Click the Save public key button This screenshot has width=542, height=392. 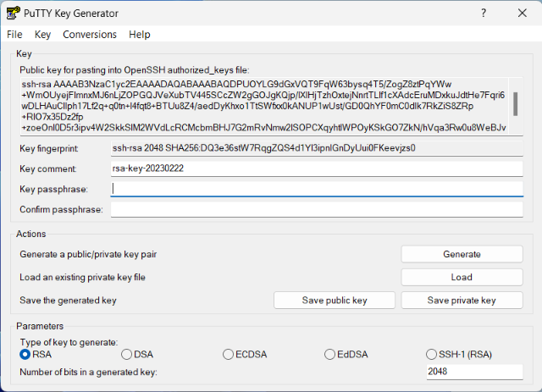pos(335,301)
